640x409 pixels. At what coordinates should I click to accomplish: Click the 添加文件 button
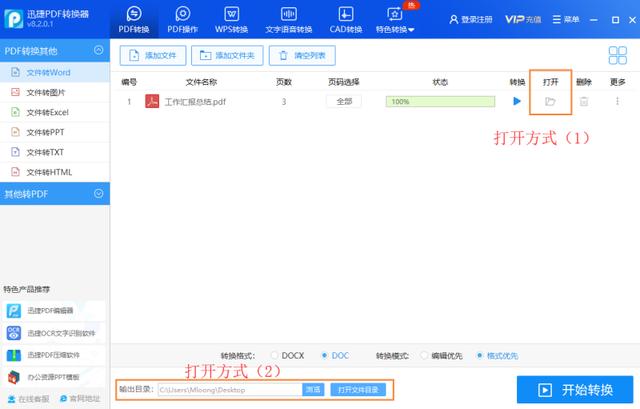point(153,56)
